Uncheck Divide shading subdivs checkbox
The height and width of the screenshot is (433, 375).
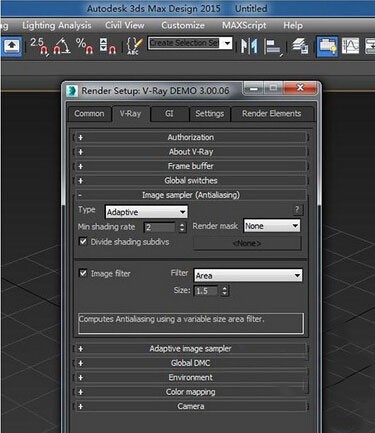(x=83, y=241)
